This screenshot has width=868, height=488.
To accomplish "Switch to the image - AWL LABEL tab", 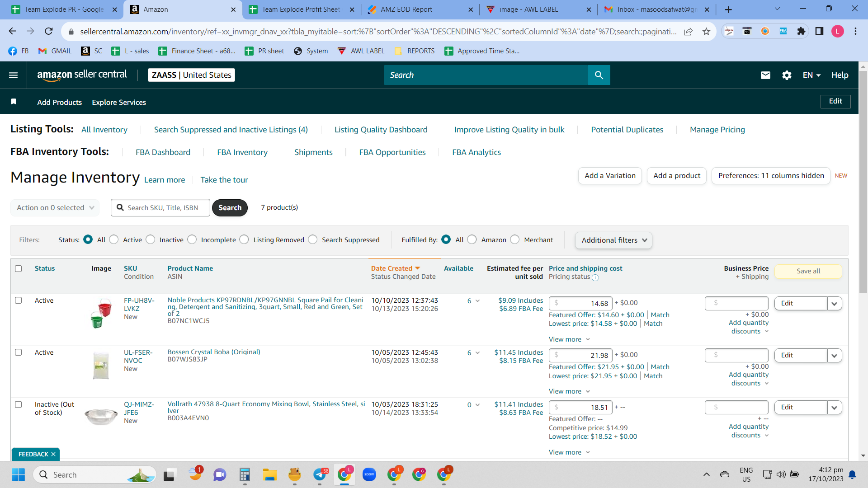I will [x=539, y=9].
